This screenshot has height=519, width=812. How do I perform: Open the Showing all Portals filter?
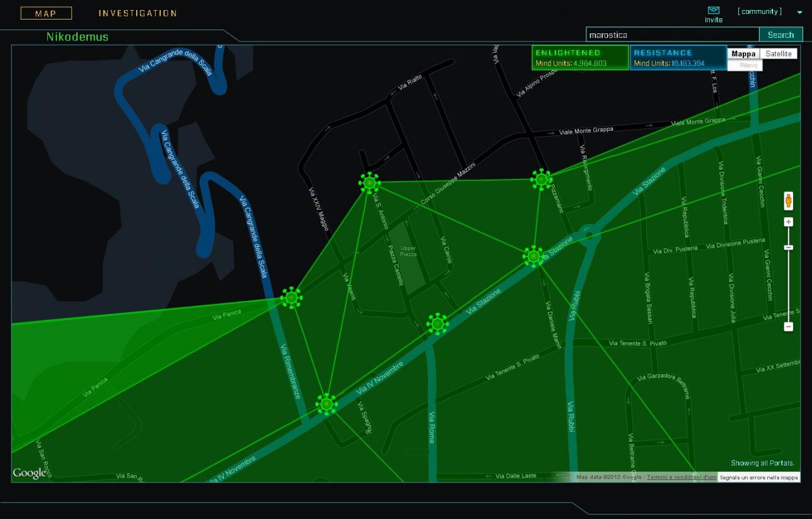point(762,463)
